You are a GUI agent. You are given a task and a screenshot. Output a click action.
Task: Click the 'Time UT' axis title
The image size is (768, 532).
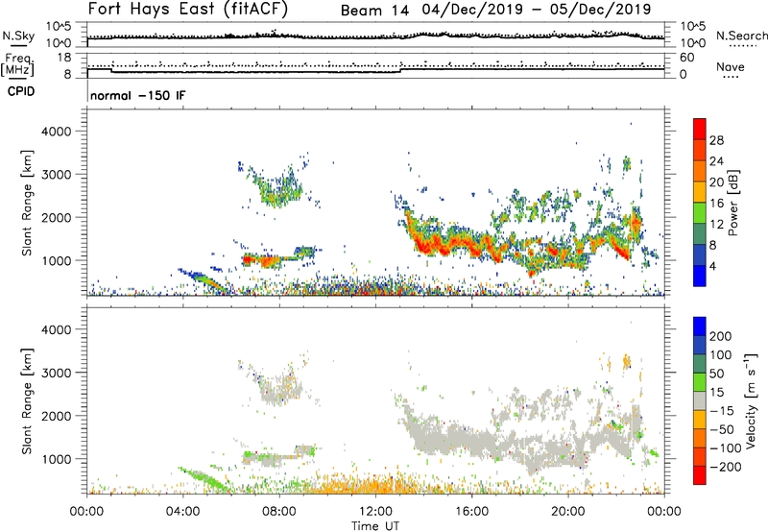[375, 525]
